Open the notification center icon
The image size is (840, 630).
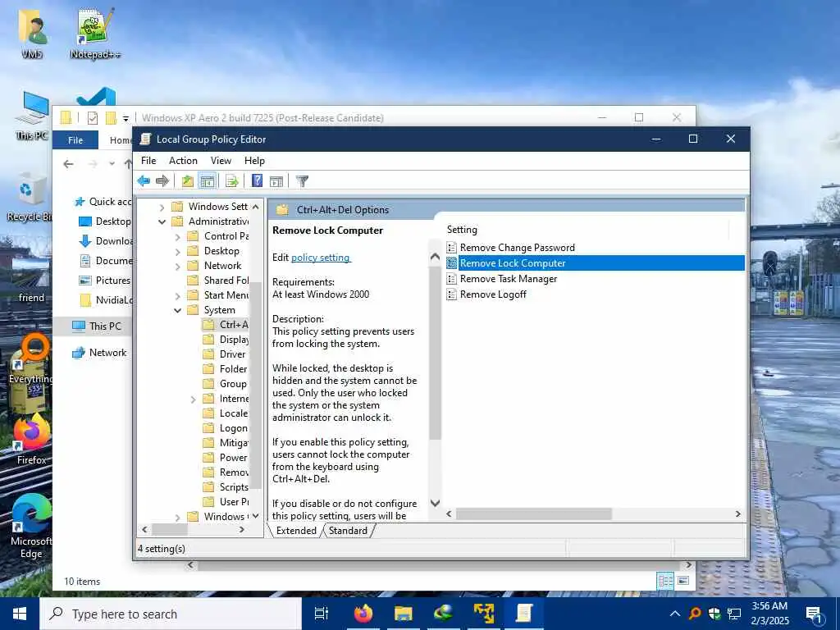click(814, 614)
